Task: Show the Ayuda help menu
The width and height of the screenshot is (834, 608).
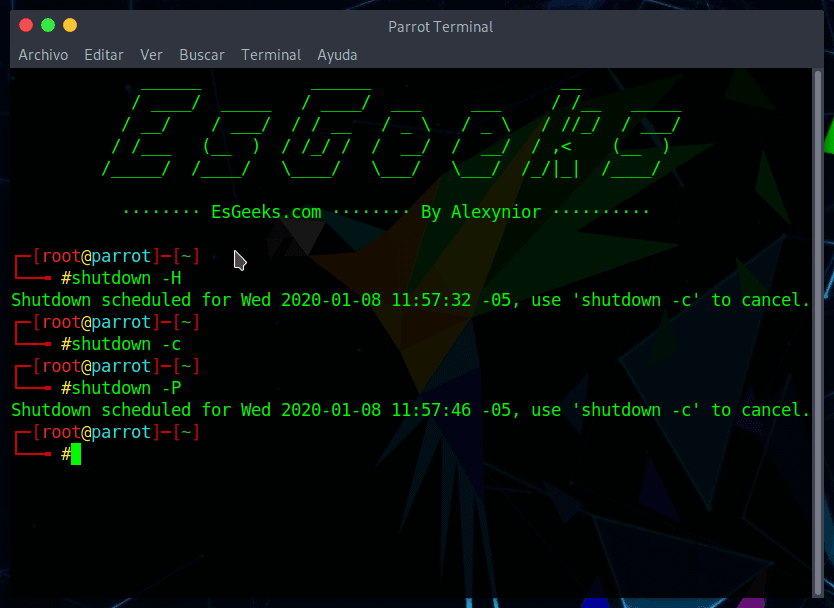Action: [337, 55]
